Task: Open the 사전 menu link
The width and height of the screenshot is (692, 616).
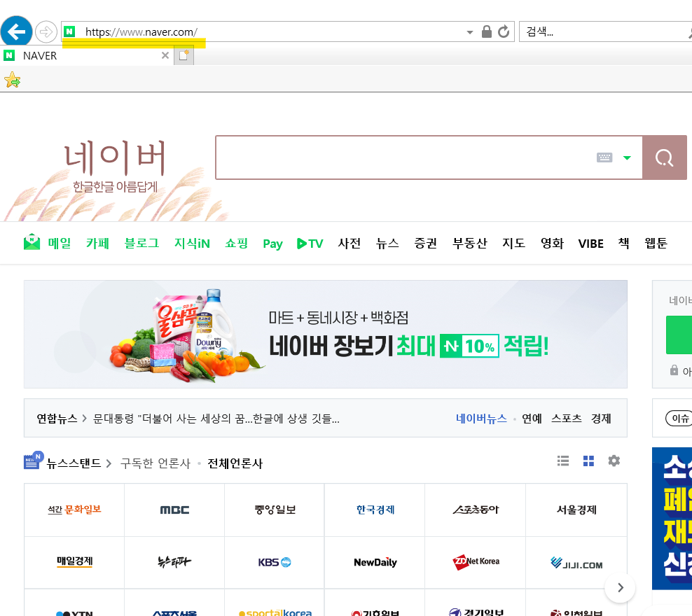Action: (x=350, y=243)
